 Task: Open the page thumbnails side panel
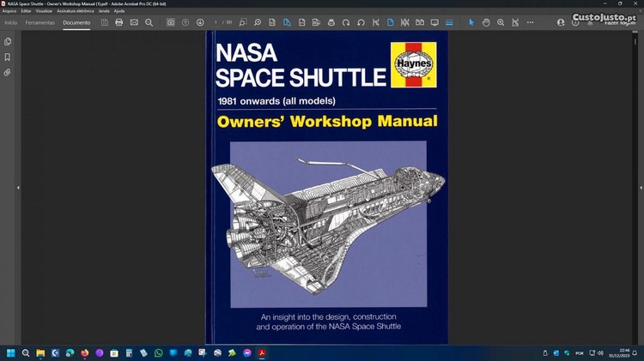[8, 41]
